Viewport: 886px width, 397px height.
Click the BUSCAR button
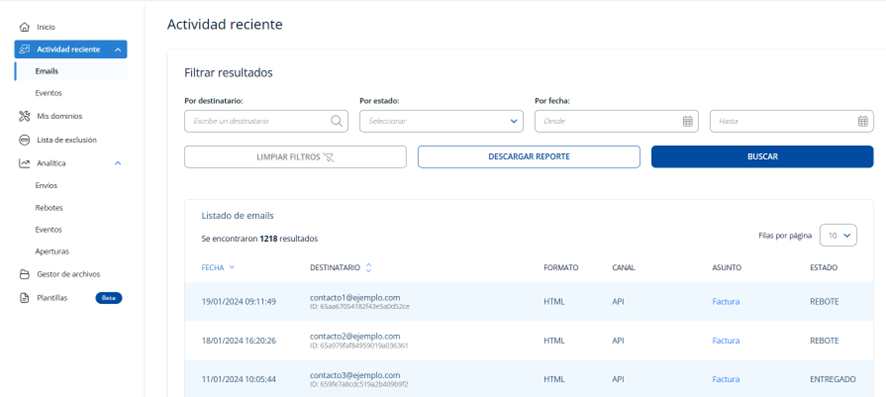(762, 157)
